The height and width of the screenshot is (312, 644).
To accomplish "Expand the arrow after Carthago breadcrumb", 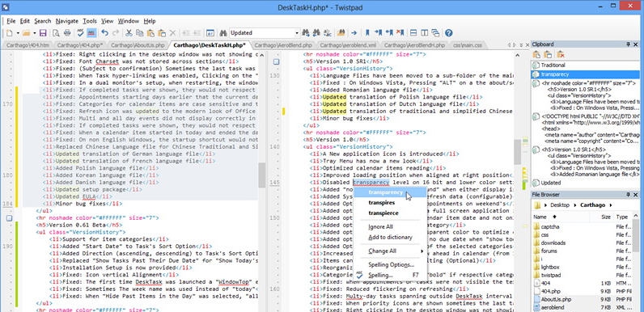I will [611, 204].
